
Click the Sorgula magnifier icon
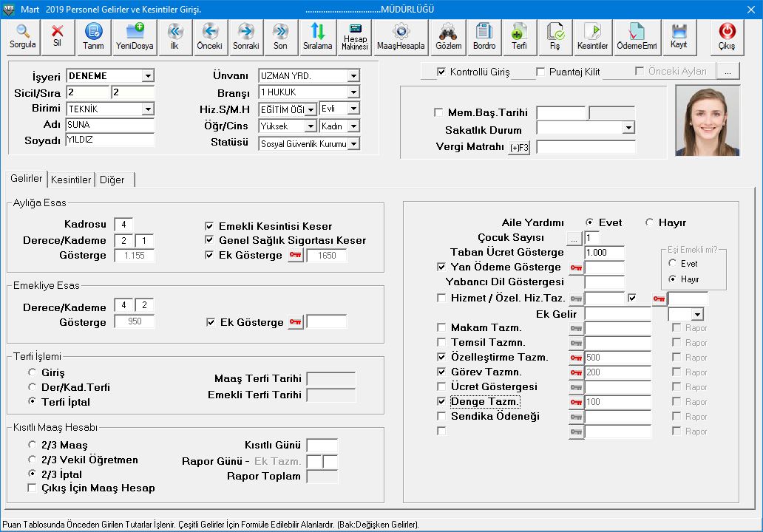click(x=22, y=32)
